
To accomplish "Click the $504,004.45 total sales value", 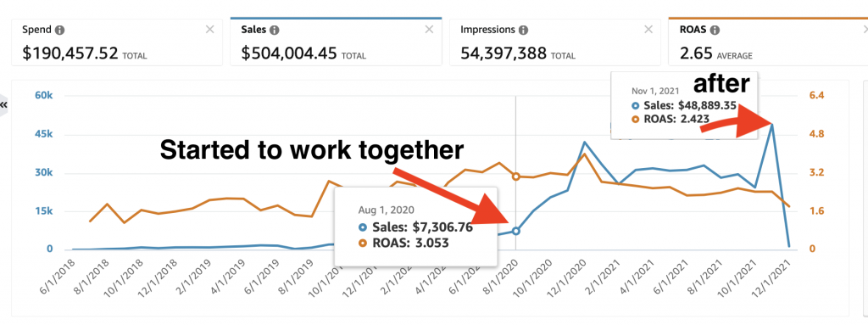I will click(x=289, y=53).
